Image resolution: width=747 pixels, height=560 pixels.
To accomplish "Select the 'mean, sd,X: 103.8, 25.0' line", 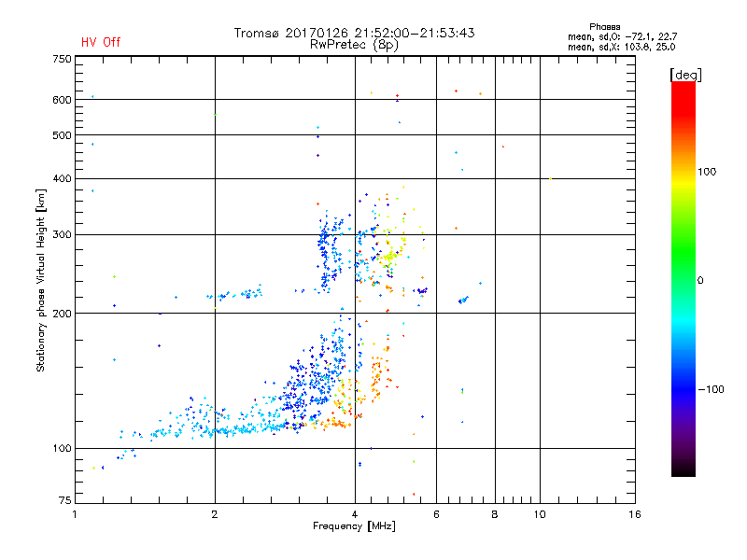I will 621,47.
